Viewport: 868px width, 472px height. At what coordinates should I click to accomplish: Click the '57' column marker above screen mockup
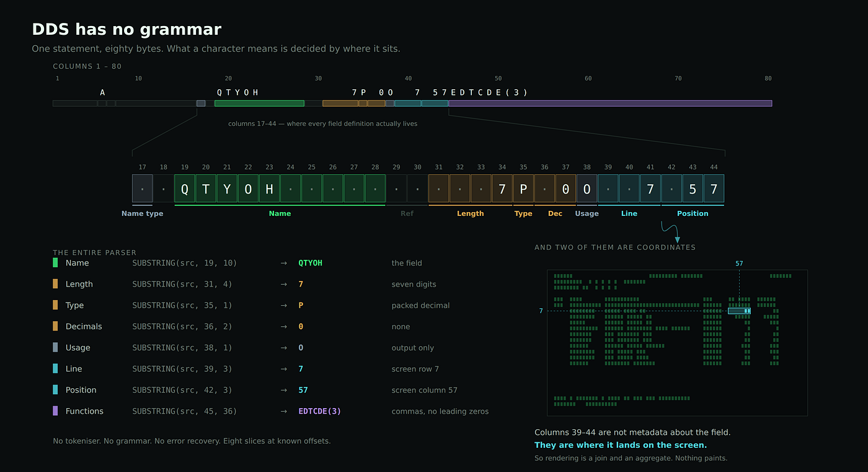pos(739,264)
